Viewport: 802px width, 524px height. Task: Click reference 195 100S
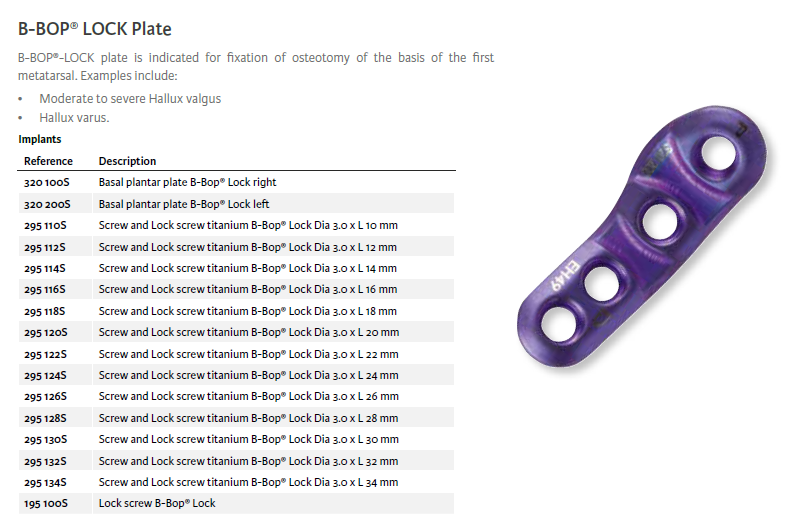pos(45,503)
